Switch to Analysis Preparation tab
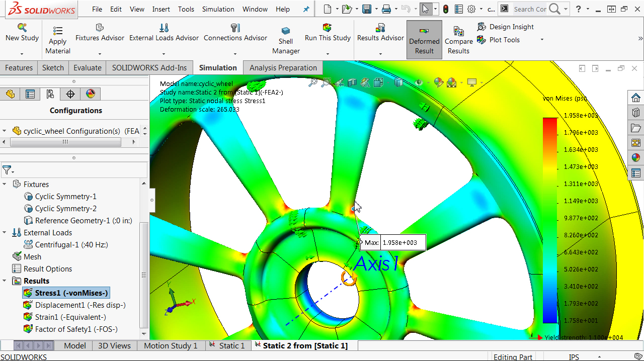 coord(283,68)
